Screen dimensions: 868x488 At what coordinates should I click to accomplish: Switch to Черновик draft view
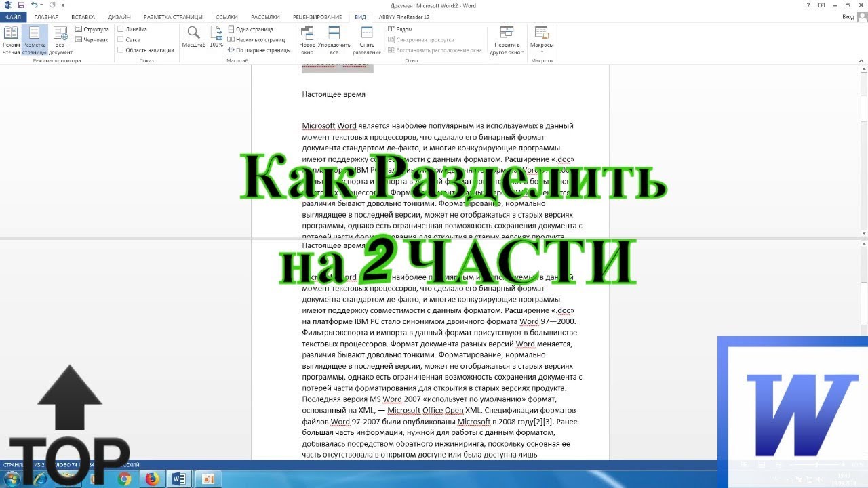click(91, 39)
